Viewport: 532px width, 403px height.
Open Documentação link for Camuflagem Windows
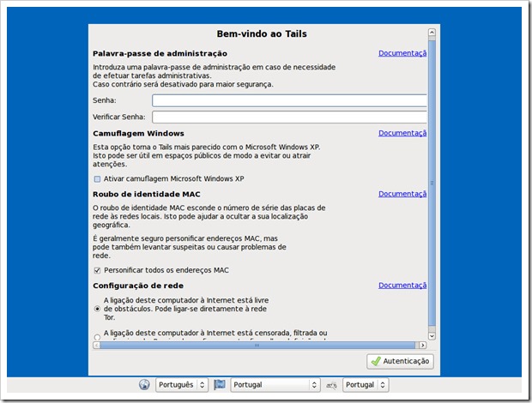[x=402, y=133]
